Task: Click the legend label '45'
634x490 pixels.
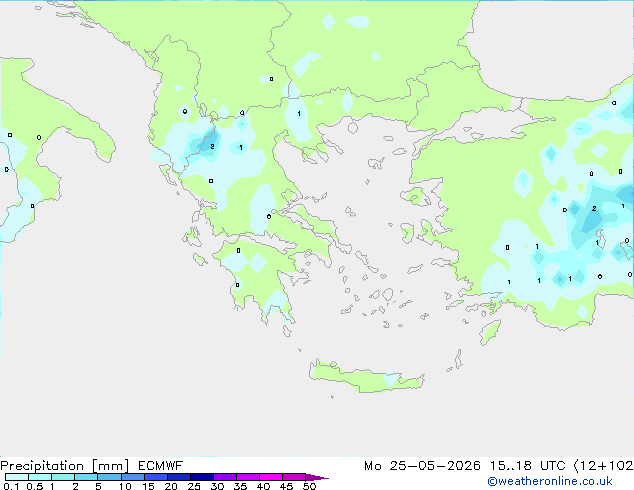Action: pos(286,486)
